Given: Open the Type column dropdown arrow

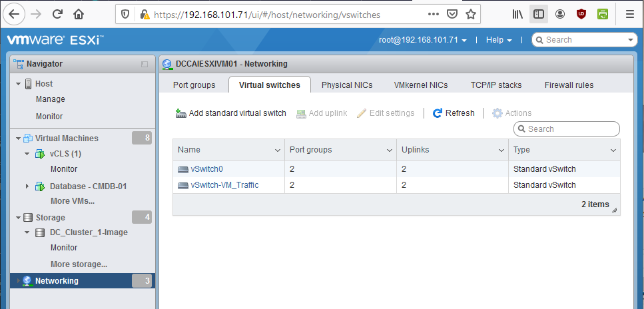Looking at the screenshot, I should click(x=613, y=151).
